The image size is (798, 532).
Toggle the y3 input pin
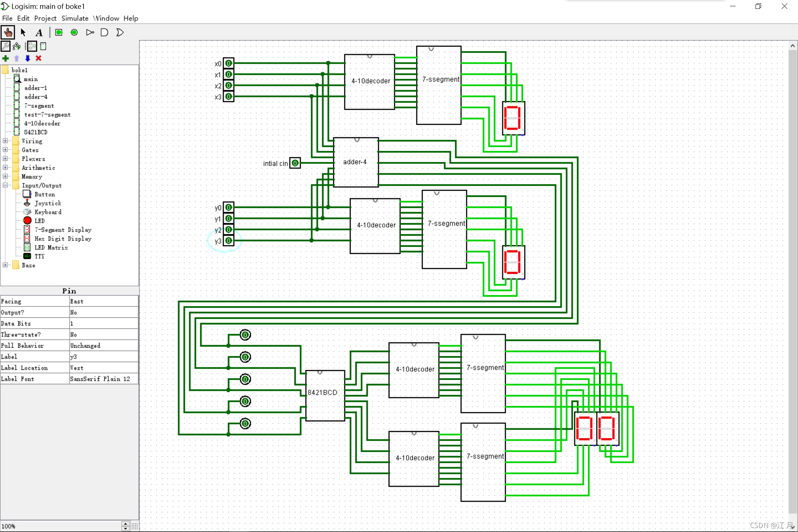[229, 241]
